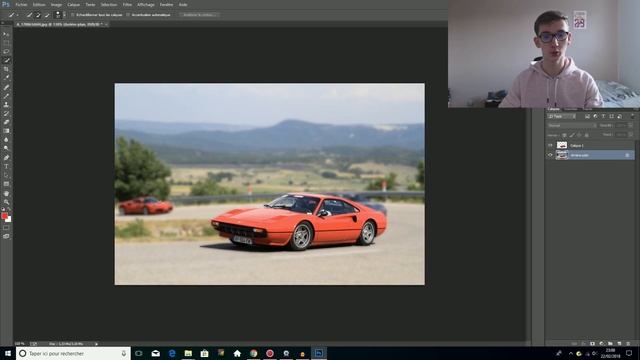Select the History Brush tool
This screenshot has height=360, width=640.
point(6,113)
